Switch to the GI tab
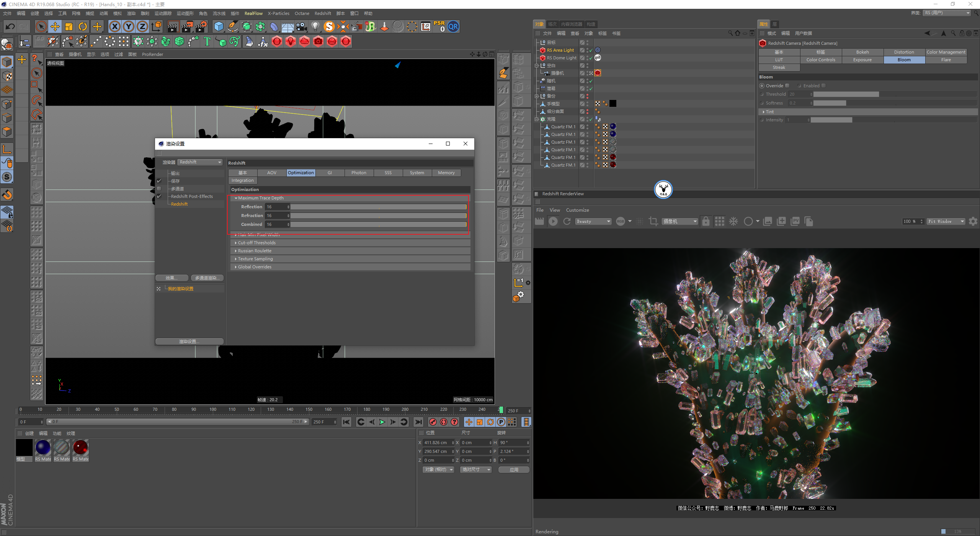The width and height of the screenshot is (980, 536). tap(330, 173)
